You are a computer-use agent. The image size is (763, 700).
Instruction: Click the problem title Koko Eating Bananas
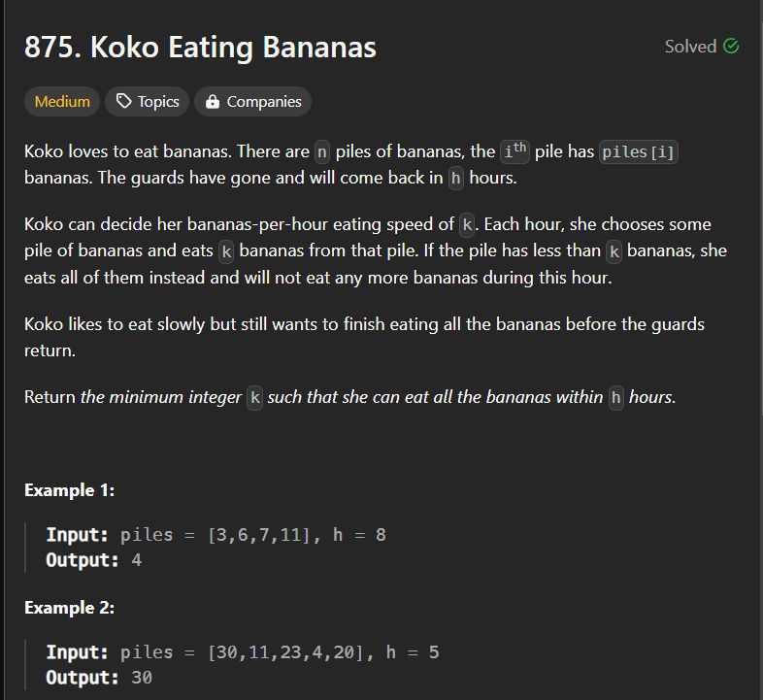tap(200, 48)
